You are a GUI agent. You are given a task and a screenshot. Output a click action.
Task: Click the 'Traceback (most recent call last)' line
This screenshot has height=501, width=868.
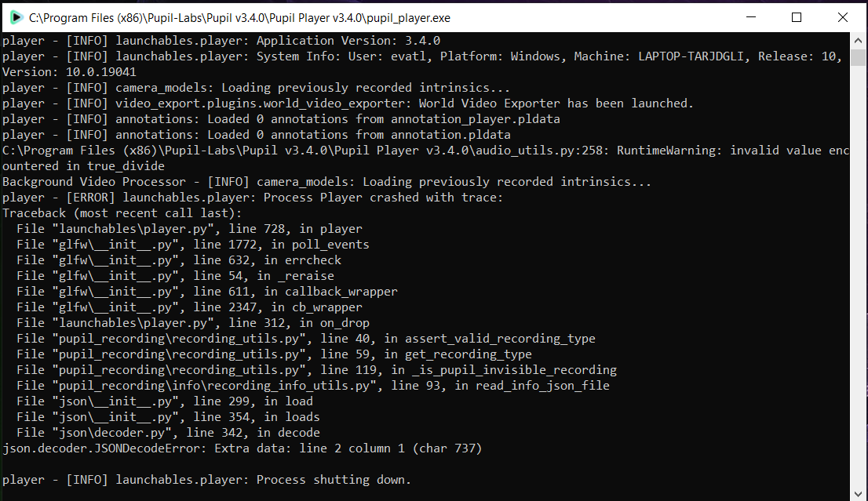tap(122, 213)
